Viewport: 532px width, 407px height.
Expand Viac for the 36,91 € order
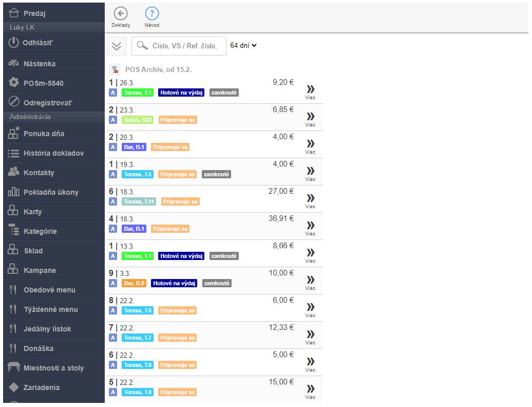pyautogui.click(x=310, y=228)
